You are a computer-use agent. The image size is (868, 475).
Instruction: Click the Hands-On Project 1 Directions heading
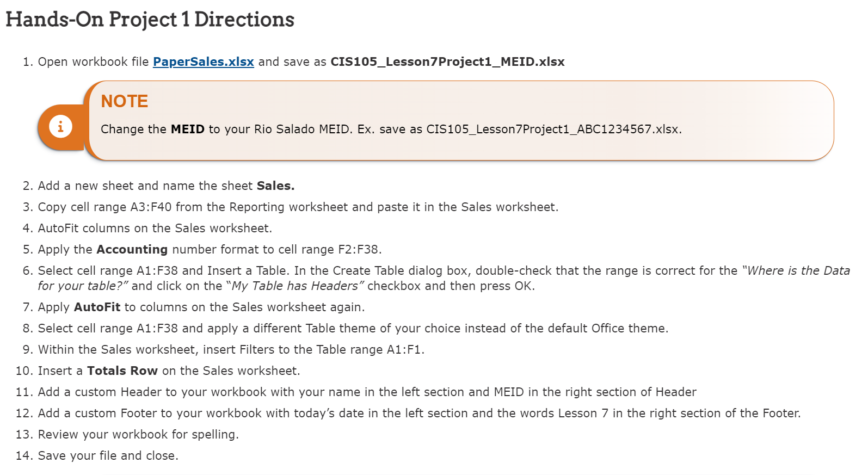click(x=150, y=19)
